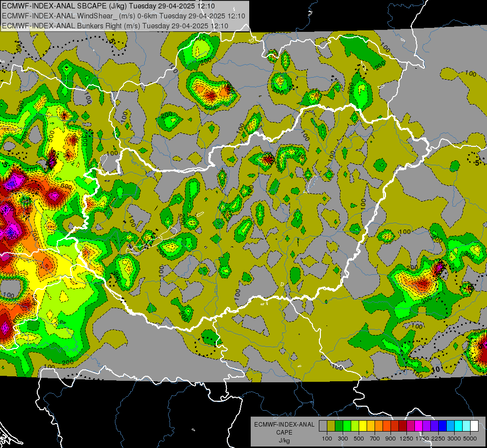Select the bright green legend swatch after 300
The image size is (487, 448).
[347, 426]
